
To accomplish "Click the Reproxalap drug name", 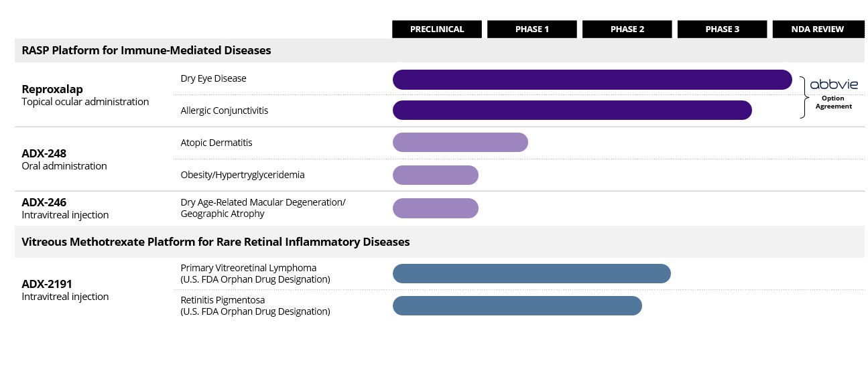I will pos(52,89).
